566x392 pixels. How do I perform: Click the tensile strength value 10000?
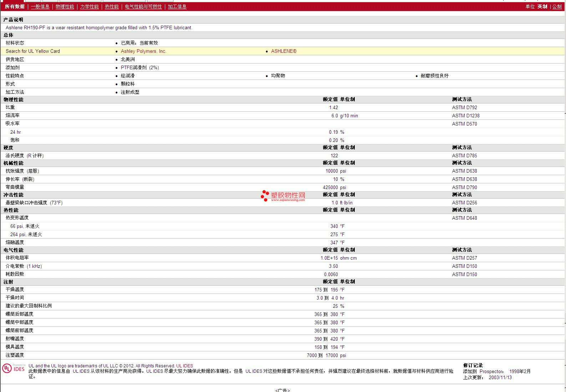pos(332,171)
